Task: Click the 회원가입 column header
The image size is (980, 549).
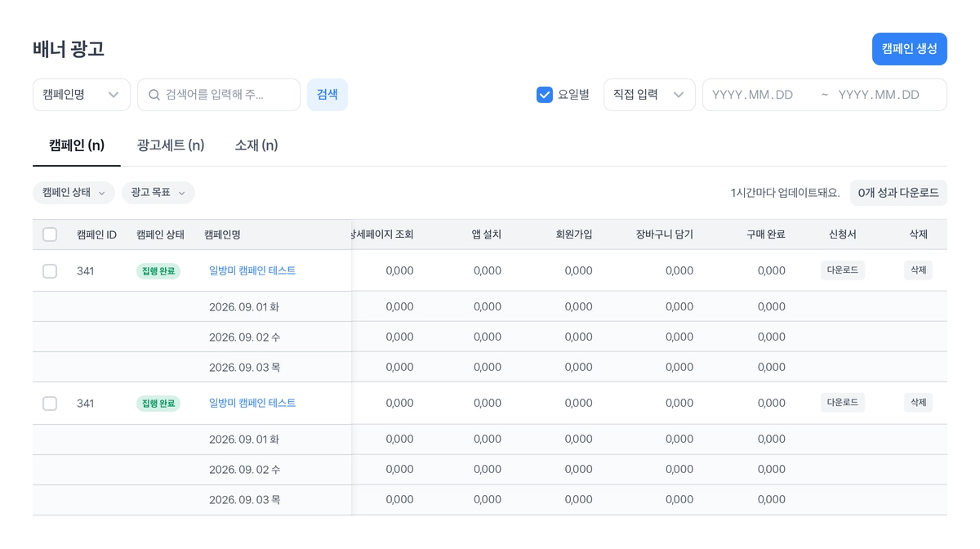Action: click(x=574, y=234)
